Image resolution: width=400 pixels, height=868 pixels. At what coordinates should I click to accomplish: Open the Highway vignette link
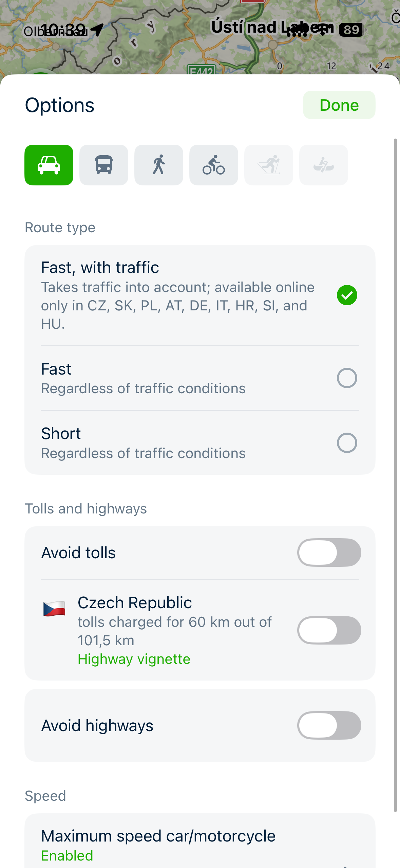tap(134, 659)
